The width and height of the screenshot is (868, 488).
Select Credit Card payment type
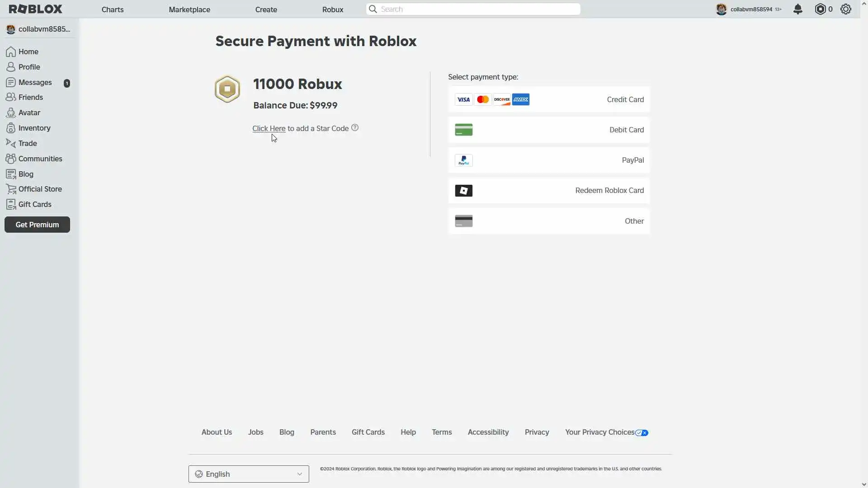click(x=549, y=99)
